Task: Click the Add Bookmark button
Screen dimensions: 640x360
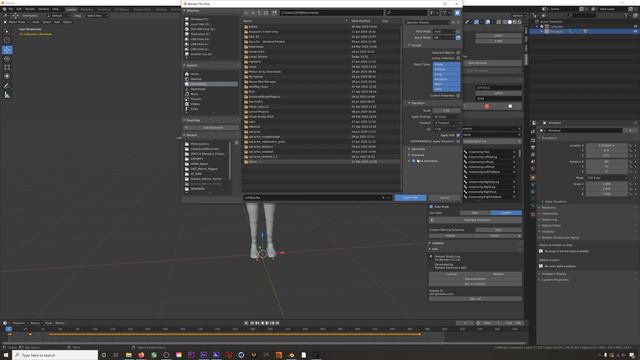Action: pos(213,128)
